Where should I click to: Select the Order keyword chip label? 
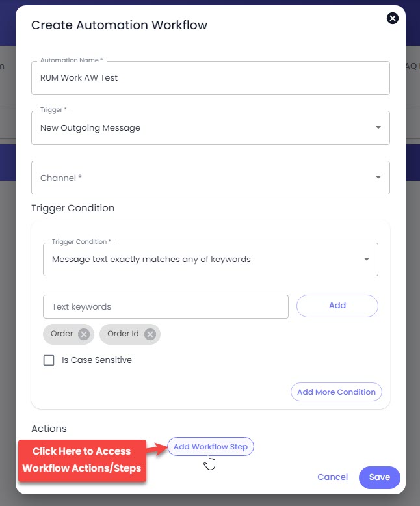62,334
